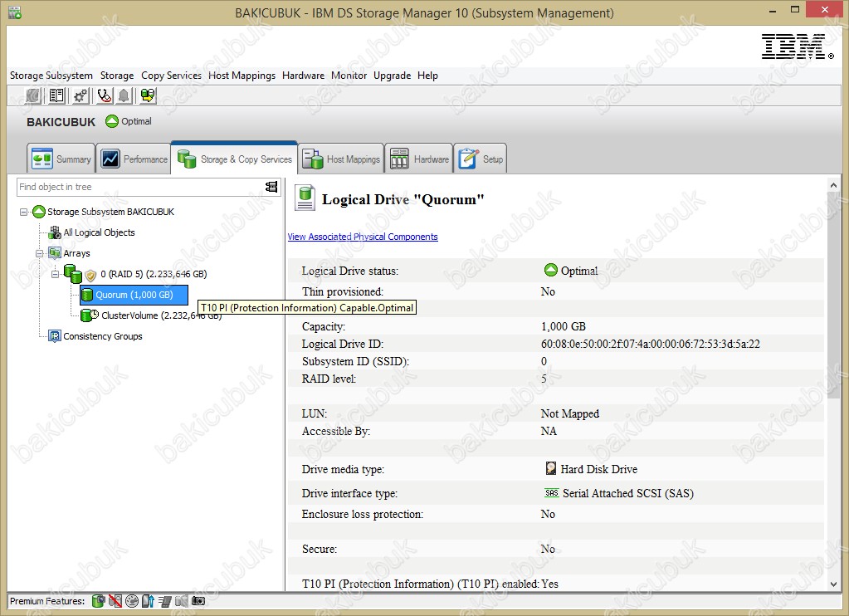Select array 0 (RAID 5) in tree
This screenshot has height=616, width=849.
pyautogui.click(x=154, y=274)
